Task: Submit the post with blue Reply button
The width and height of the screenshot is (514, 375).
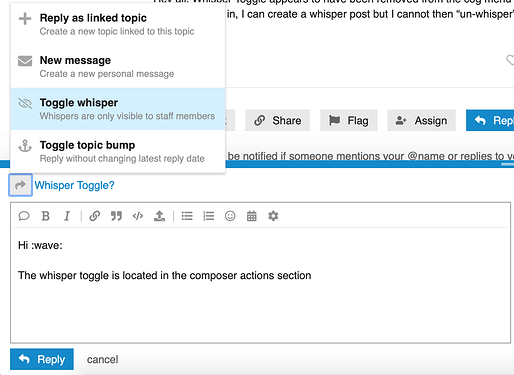Action: 42,359
